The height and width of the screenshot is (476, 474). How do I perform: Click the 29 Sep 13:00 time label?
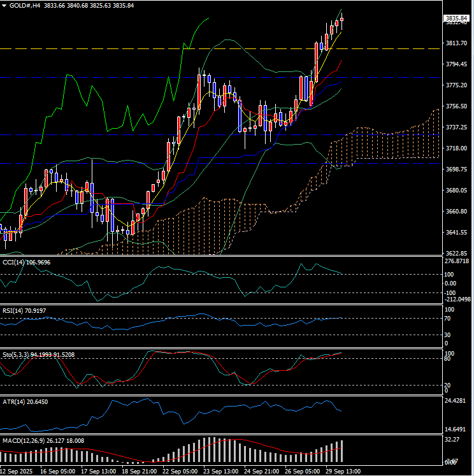[344, 472]
